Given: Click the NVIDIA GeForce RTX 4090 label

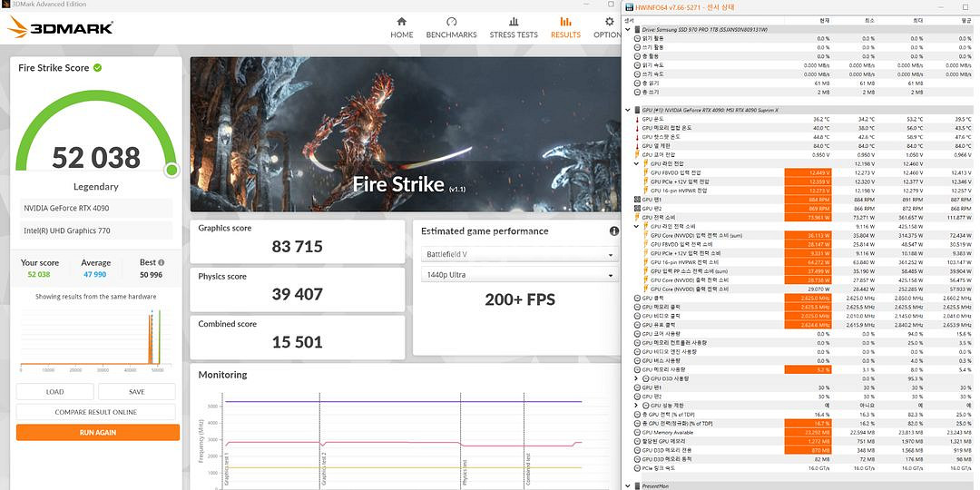Looking at the screenshot, I should pyautogui.click(x=66, y=208).
